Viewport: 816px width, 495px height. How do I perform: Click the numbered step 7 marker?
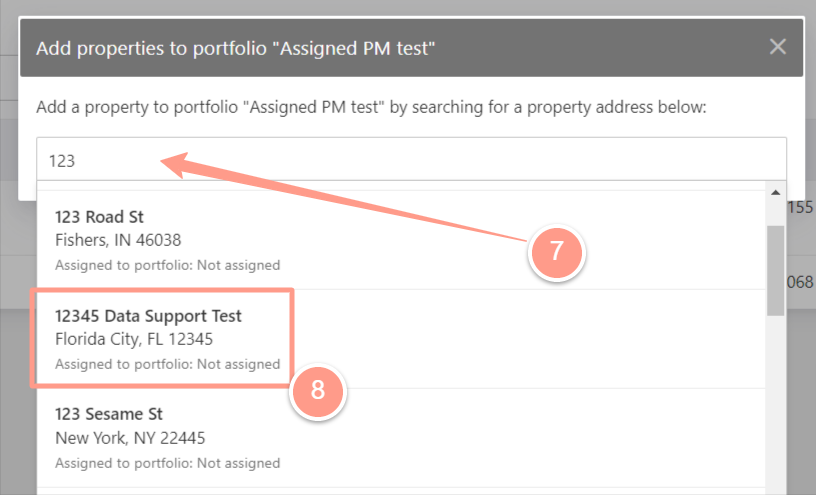pos(557,252)
